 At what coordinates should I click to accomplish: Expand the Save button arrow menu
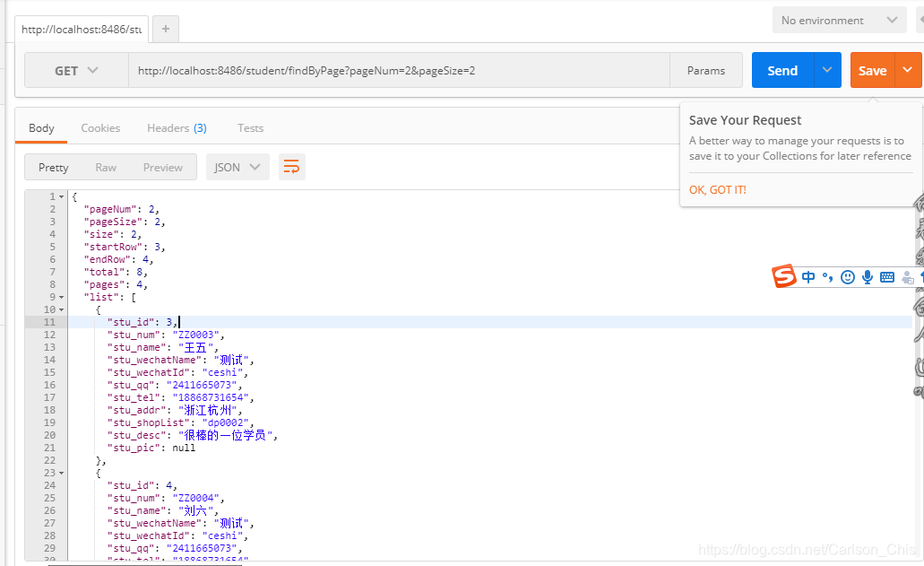coord(908,70)
